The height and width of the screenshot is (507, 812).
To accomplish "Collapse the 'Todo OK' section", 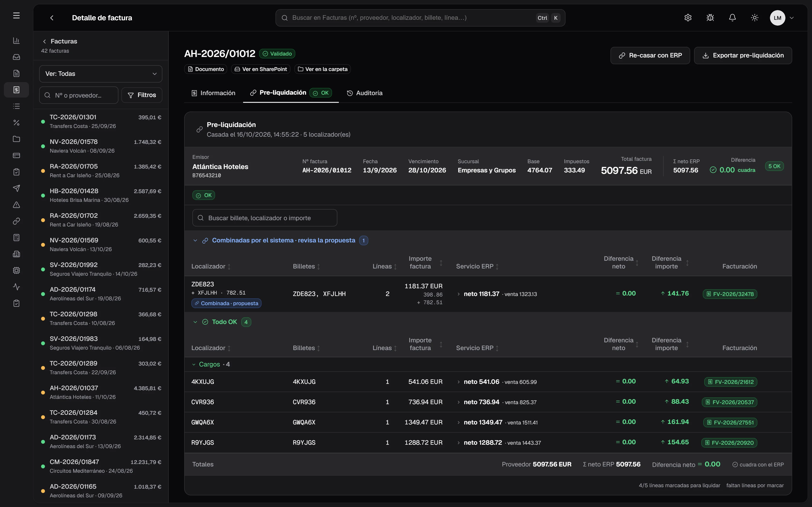I will 195,322.
